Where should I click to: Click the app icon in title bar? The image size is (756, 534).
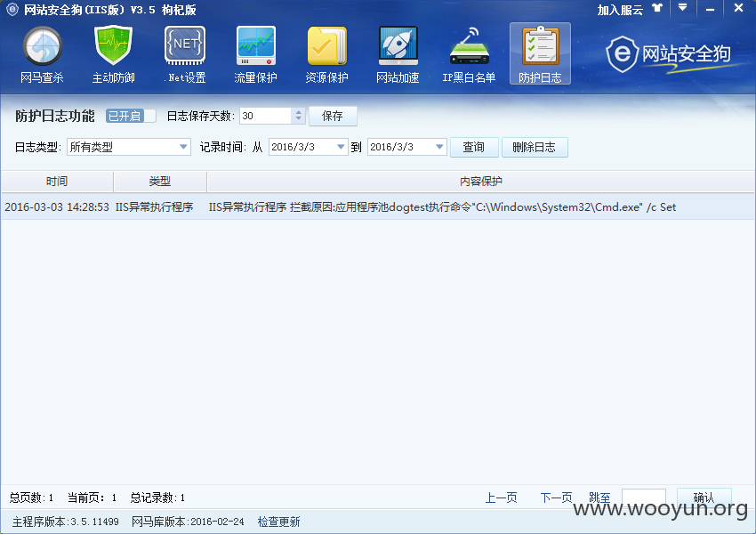click(12, 9)
